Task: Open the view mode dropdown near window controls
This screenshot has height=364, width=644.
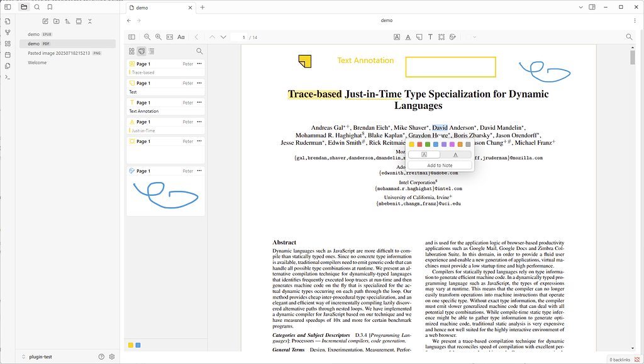Action: [580, 7]
